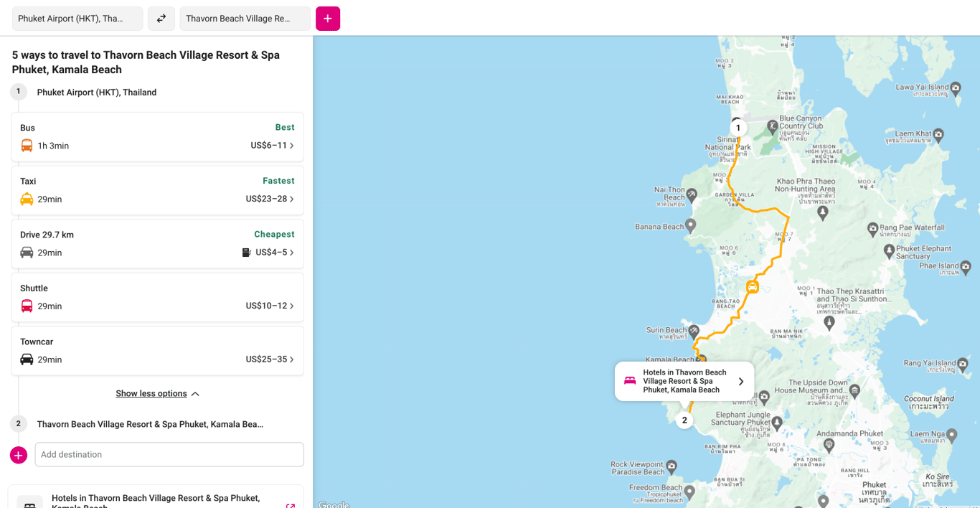Open Hotels in Thavorn Beach Village map popup
Viewport: 980px width, 508px height.
684,381
